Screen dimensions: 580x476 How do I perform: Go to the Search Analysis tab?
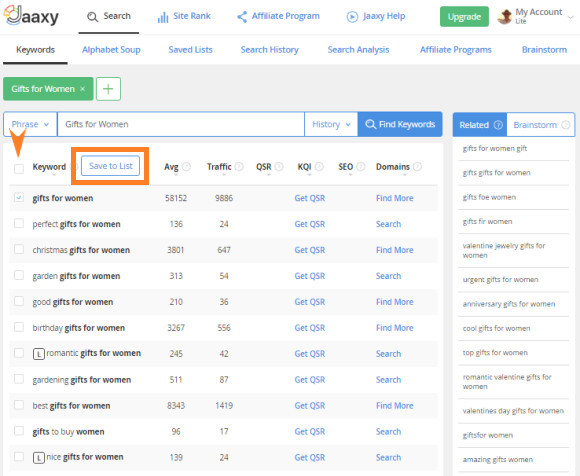click(358, 50)
